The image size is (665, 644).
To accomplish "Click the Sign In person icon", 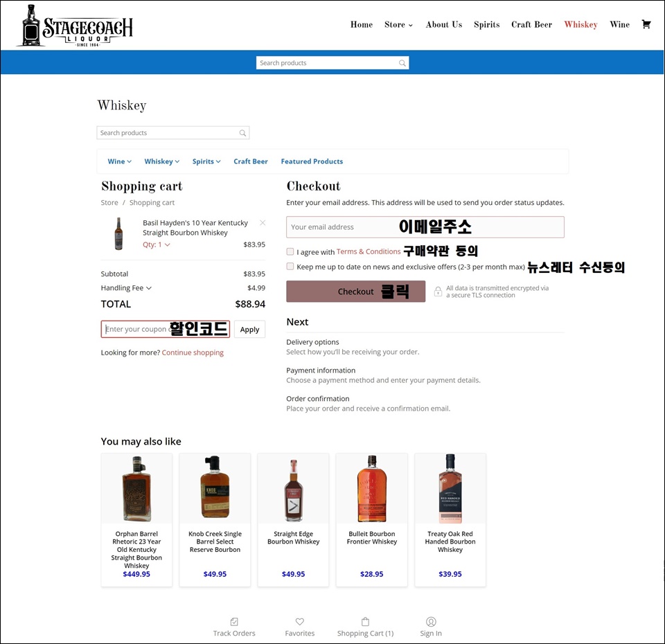I will coord(431,622).
